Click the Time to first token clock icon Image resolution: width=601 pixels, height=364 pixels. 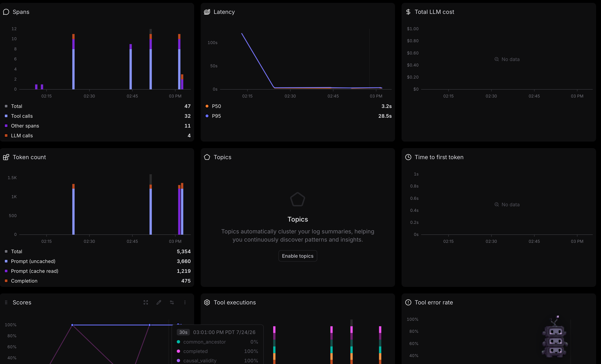pyautogui.click(x=408, y=157)
